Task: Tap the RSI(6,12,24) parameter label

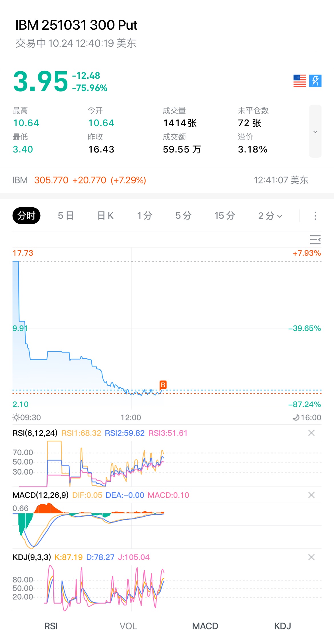Action: (x=35, y=433)
